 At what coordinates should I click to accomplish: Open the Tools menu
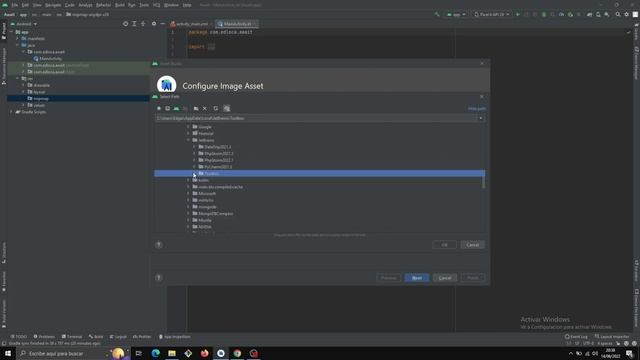tap(144, 5)
